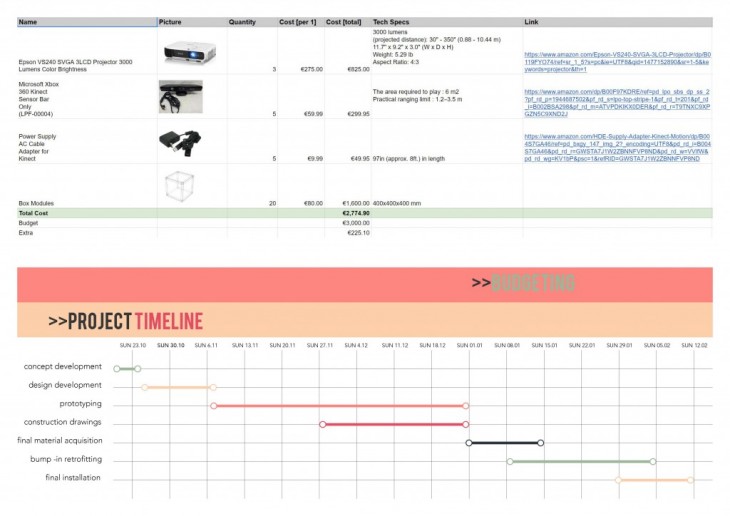This screenshot has width=730, height=516.
Task: Select the power supply adapter picture
Action: click(x=180, y=139)
